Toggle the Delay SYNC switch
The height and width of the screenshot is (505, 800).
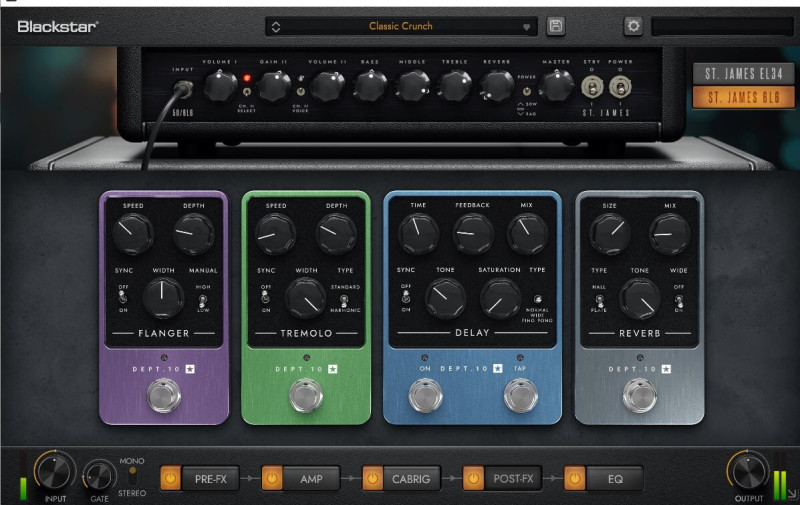click(406, 297)
